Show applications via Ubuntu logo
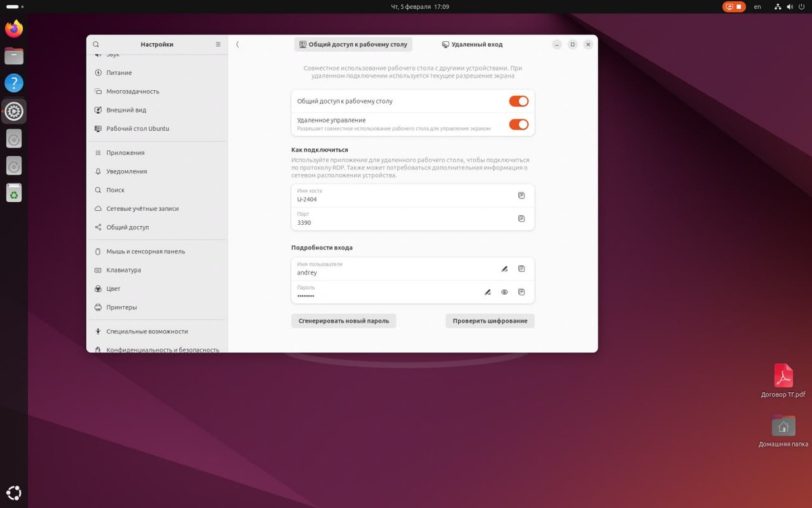Image resolution: width=812 pixels, height=508 pixels. pos(14,492)
